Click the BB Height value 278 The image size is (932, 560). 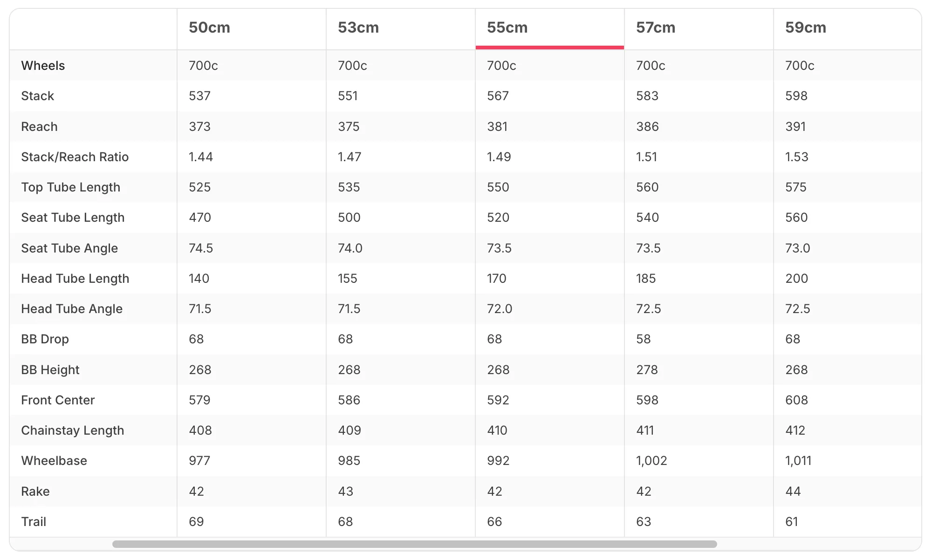(647, 370)
